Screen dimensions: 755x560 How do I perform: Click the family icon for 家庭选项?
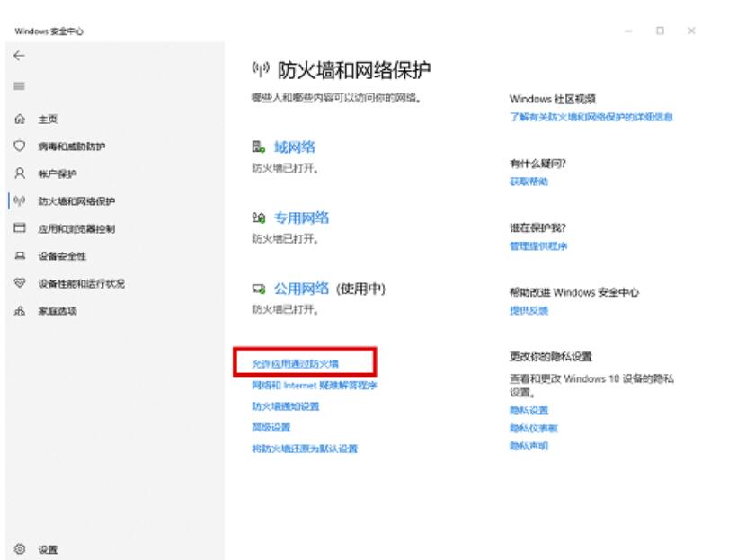(19, 311)
